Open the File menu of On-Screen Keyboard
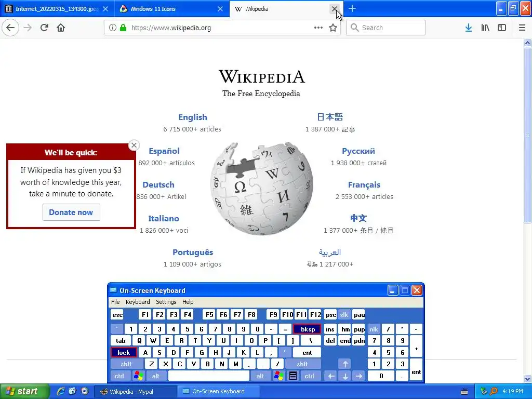 115,302
